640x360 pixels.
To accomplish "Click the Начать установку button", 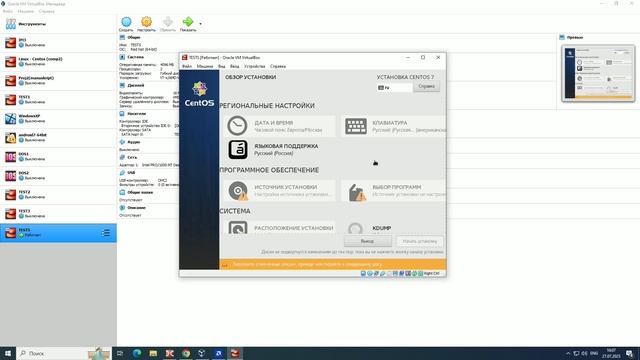I will [420, 241].
